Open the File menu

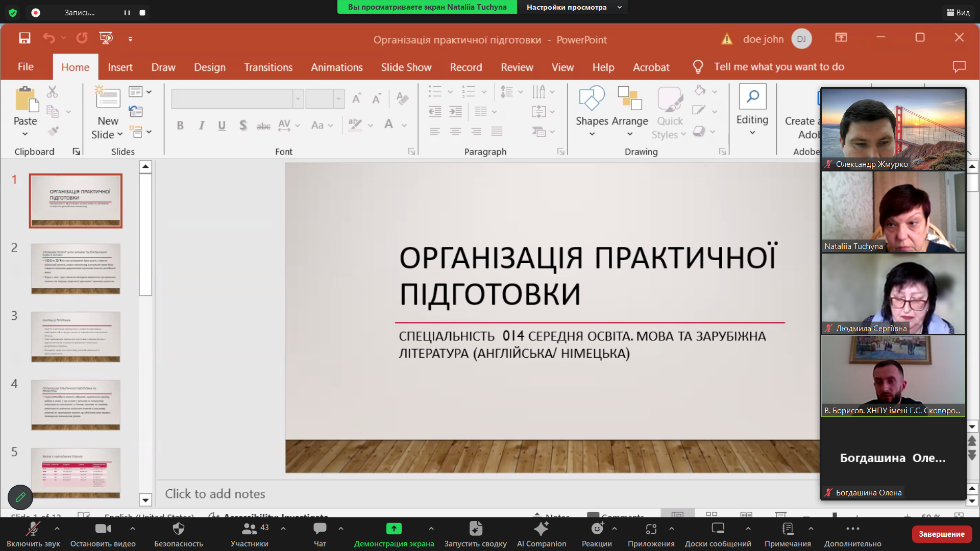pyautogui.click(x=26, y=67)
